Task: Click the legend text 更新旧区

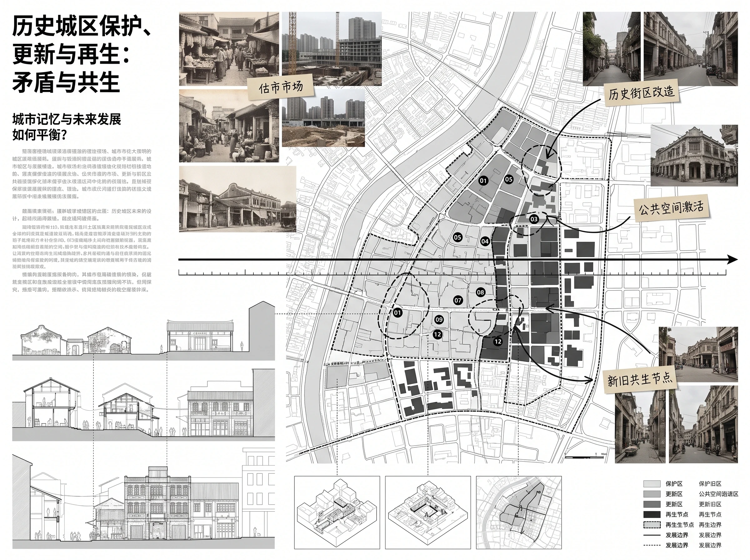Action: click(710, 504)
